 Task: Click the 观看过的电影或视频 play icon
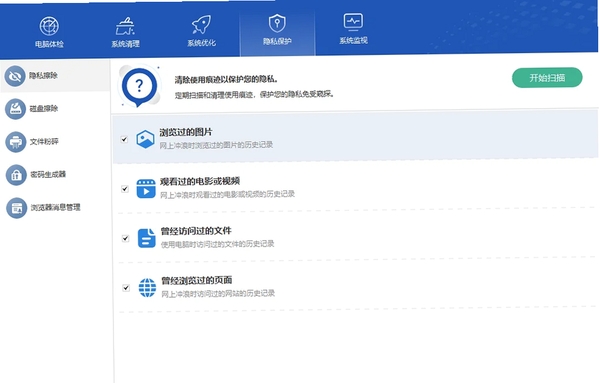(x=146, y=189)
